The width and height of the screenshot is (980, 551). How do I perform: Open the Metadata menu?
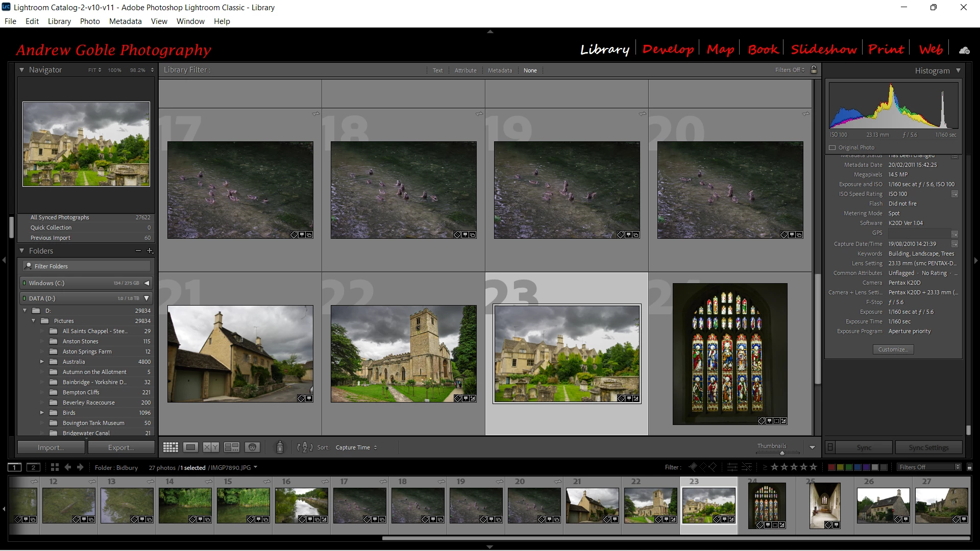point(125,21)
